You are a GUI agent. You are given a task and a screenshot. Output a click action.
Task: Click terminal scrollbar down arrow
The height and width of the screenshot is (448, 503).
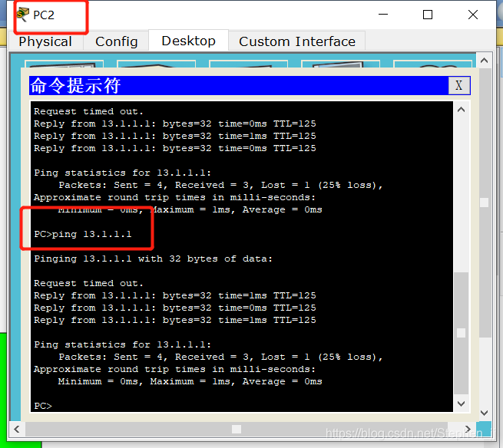462,404
